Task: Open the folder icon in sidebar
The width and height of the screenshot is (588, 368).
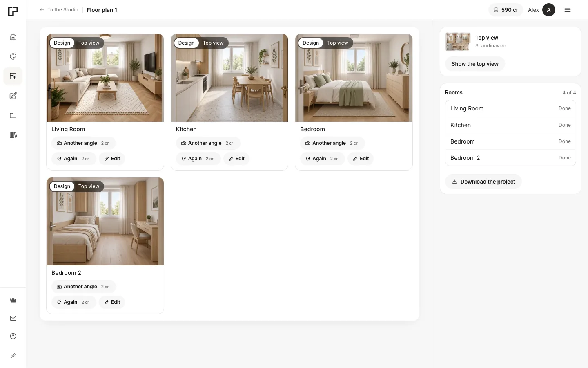Action: point(13,115)
